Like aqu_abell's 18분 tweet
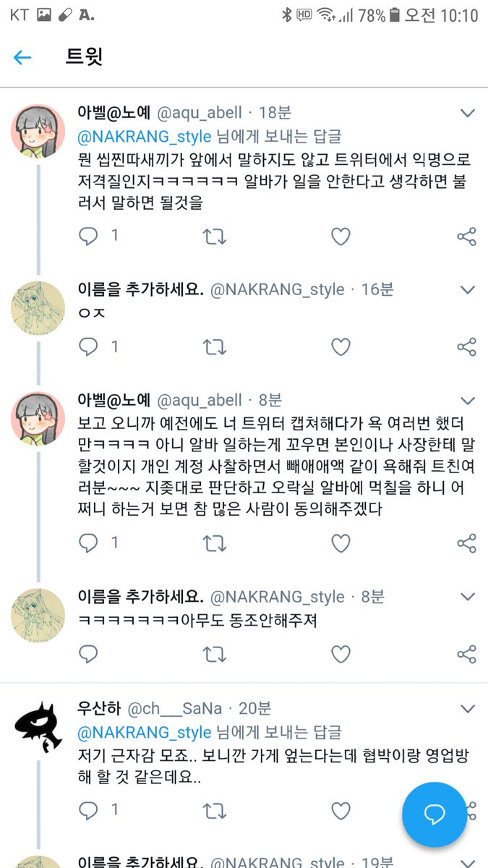 pyautogui.click(x=341, y=237)
